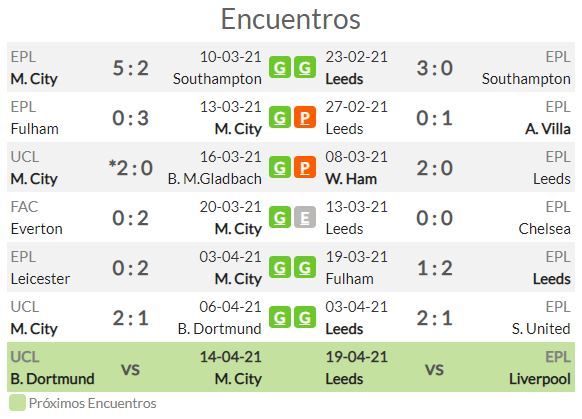Click the Encuentros heading
Image resolution: width=582 pixels, height=419 pixels.
(291, 19)
